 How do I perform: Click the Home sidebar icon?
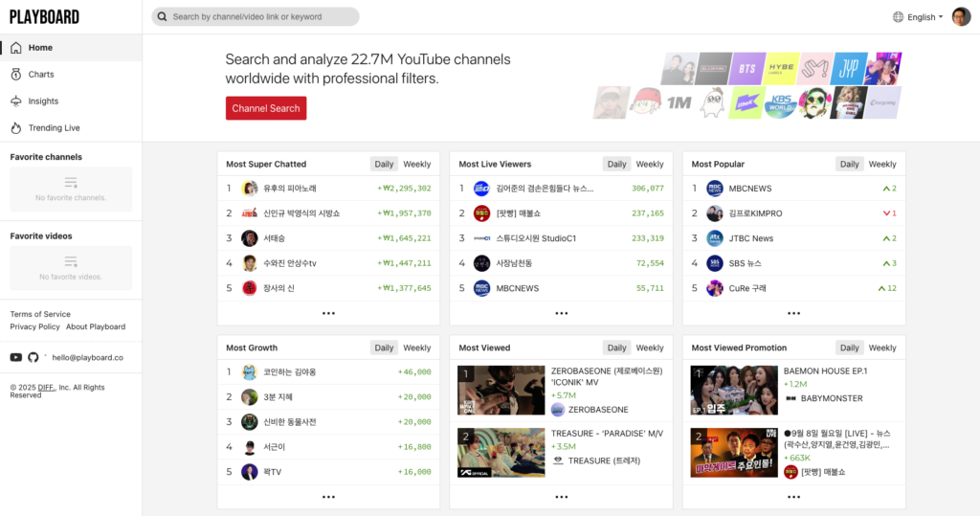point(16,48)
